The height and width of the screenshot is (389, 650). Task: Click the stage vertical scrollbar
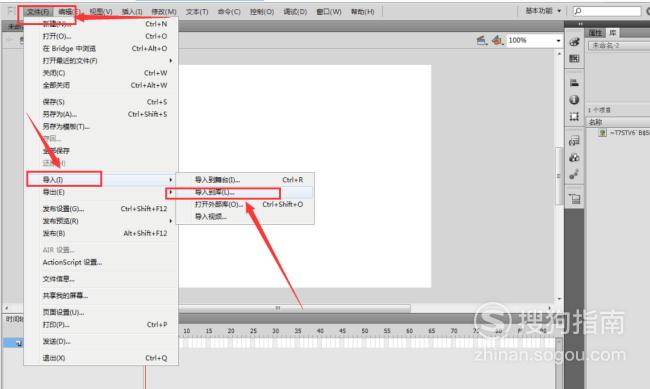(x=559, y=175)
